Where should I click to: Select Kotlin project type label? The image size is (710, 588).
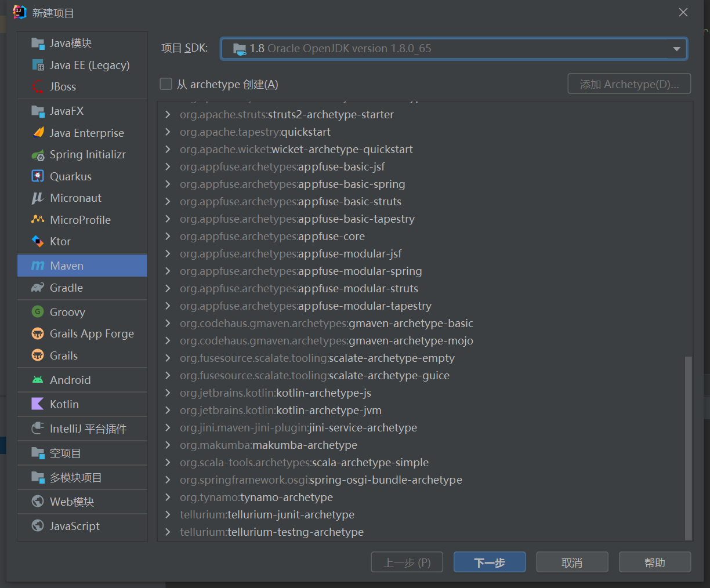(64, 404)
